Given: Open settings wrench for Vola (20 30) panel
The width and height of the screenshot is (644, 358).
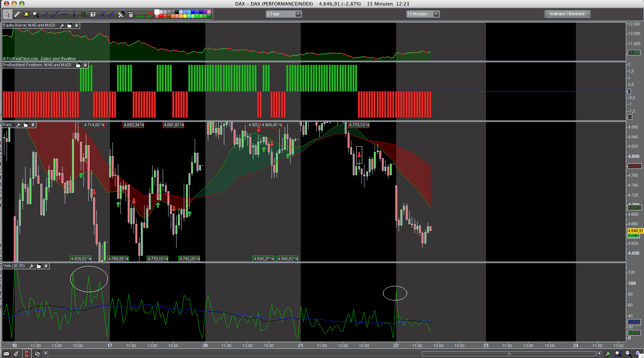Looking at the screenshot, I should [31, 266].
